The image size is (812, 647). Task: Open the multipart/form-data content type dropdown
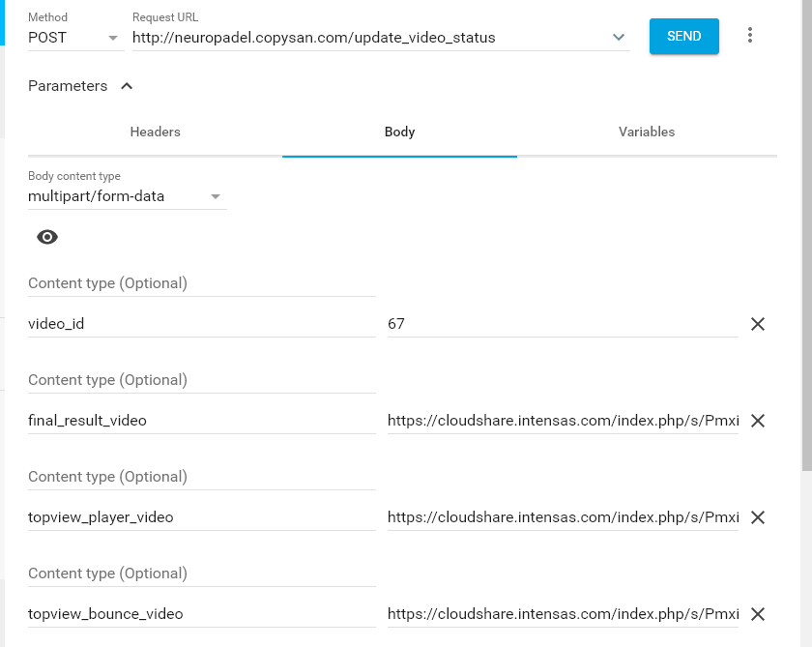[x=126, y=197]
